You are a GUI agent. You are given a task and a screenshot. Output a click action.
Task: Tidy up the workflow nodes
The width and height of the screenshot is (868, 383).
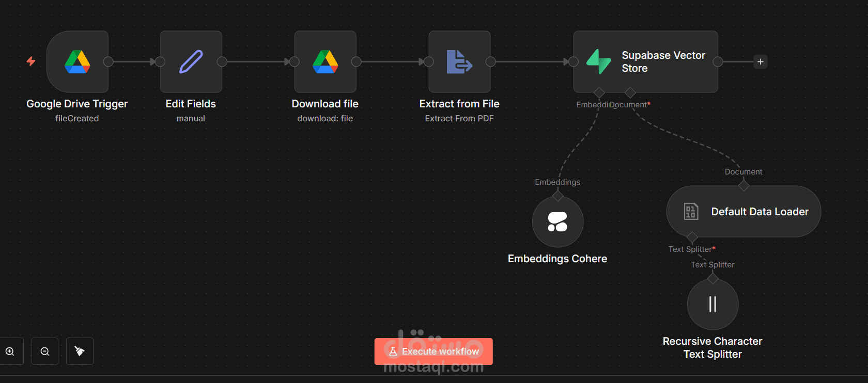point(80,352)
